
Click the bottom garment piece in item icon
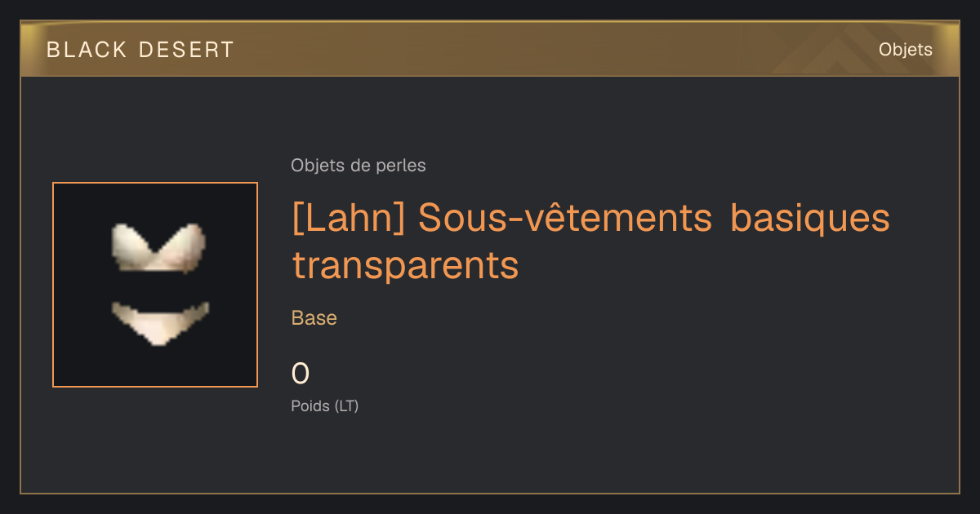pos(160,322)
